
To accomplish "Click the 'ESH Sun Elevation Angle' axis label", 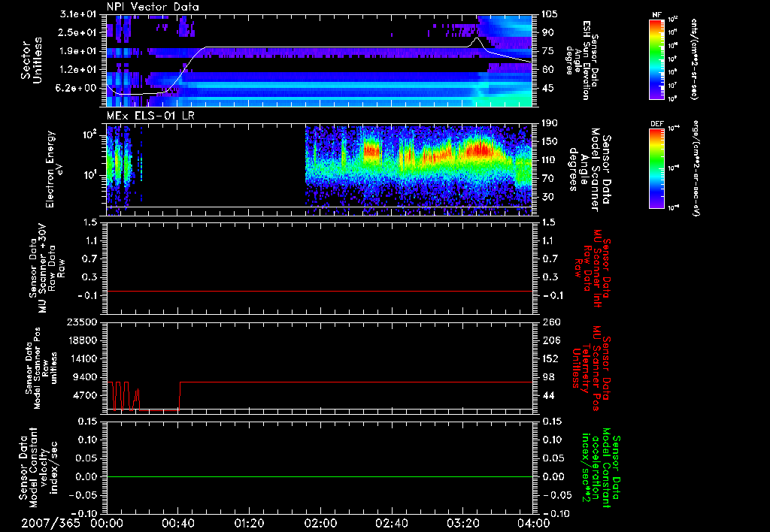I will [582, 60].
